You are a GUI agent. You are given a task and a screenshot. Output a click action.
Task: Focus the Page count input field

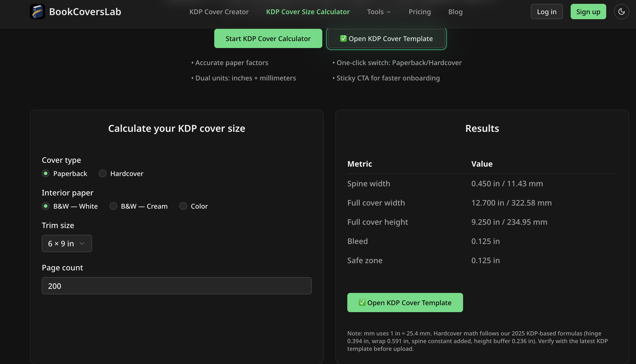coord(177,286)
